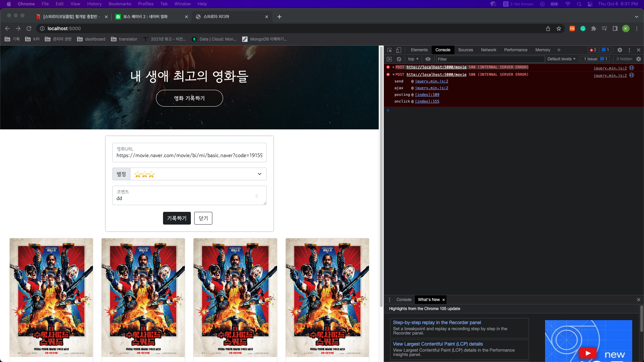Open the profile avatar K
The height and width of the screenshot is (362, 644).
click(626, 28)
